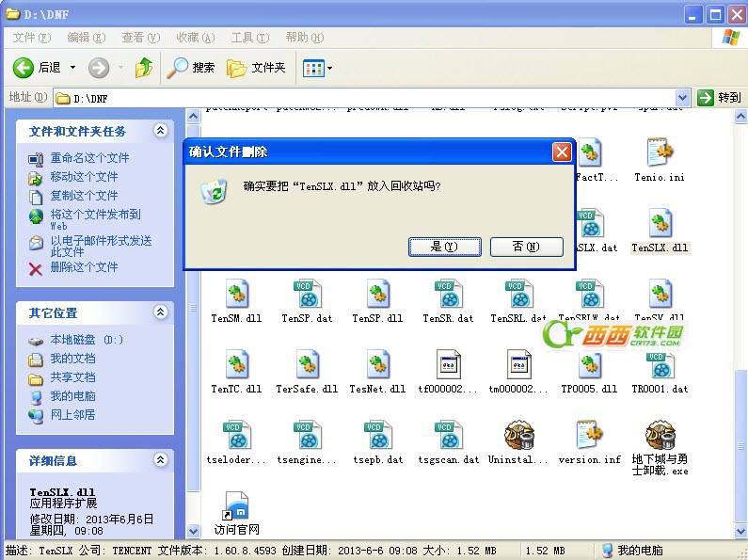The width and height of the screenshot is (748, 560).
Task: Select the Tenio.ini file icon
Action: pyautogui.click(x=660, y=153)
